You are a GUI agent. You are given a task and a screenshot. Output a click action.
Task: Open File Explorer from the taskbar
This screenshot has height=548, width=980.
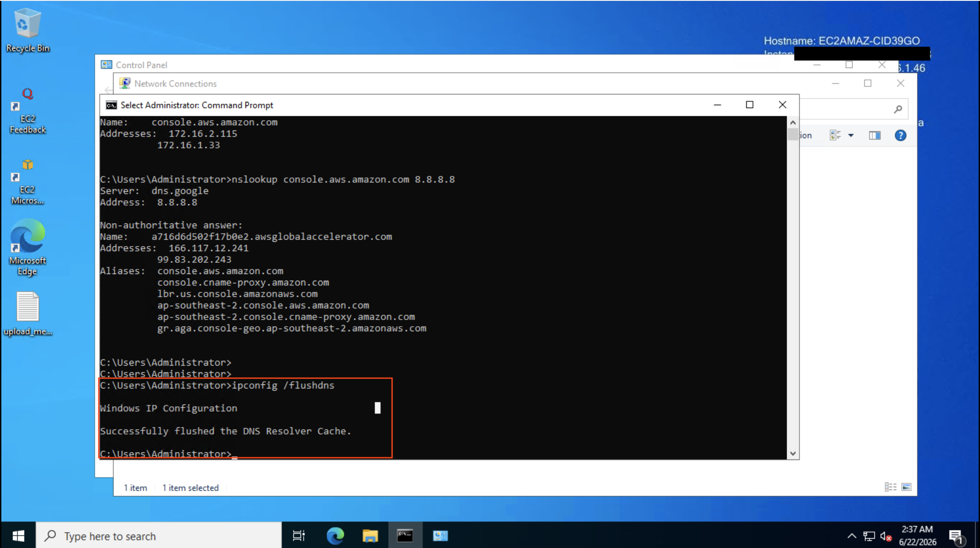370,535
